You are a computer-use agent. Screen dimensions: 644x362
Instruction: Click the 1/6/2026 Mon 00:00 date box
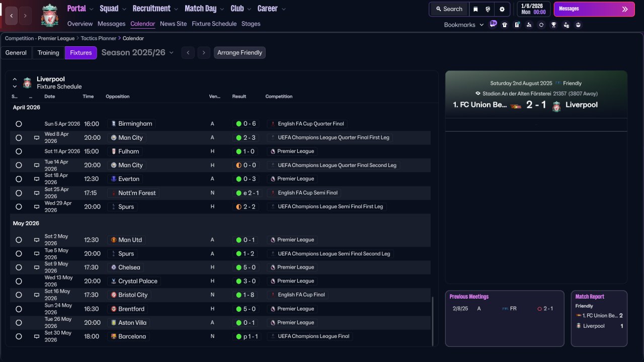[533, 9]
